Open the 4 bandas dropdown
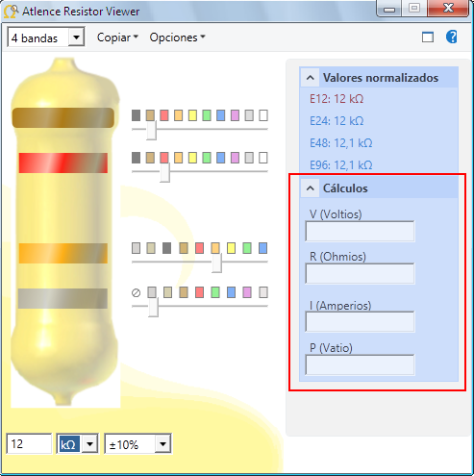The width and height of the screenshot is (474, 476). (x=46, y=38)
